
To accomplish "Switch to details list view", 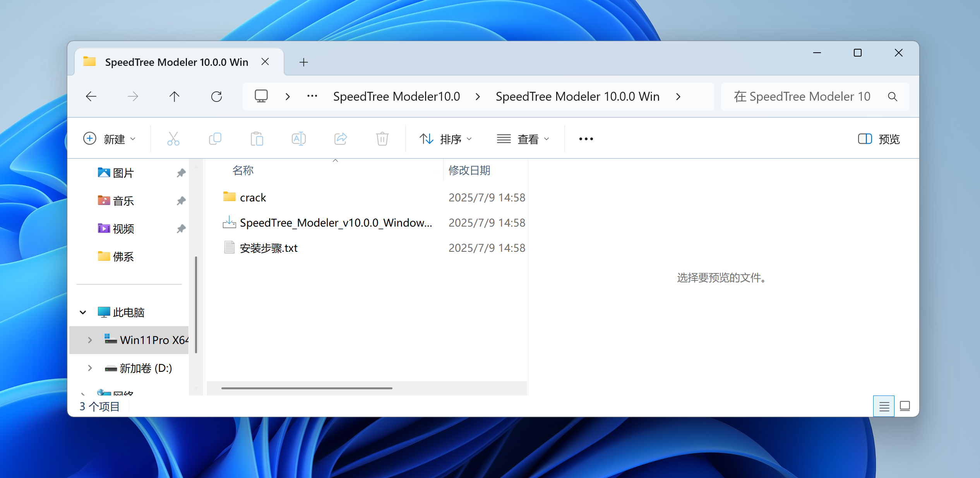I will pyautogui.click(x=884, y=406).
